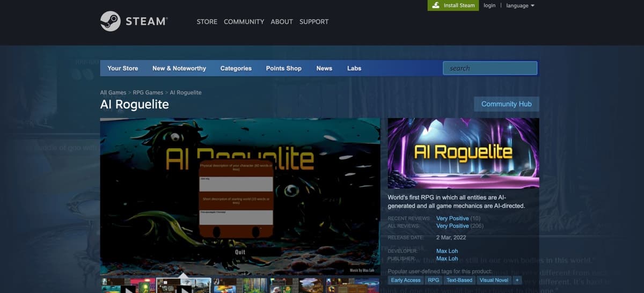Open the SUPPORT page

coord(314,21)
